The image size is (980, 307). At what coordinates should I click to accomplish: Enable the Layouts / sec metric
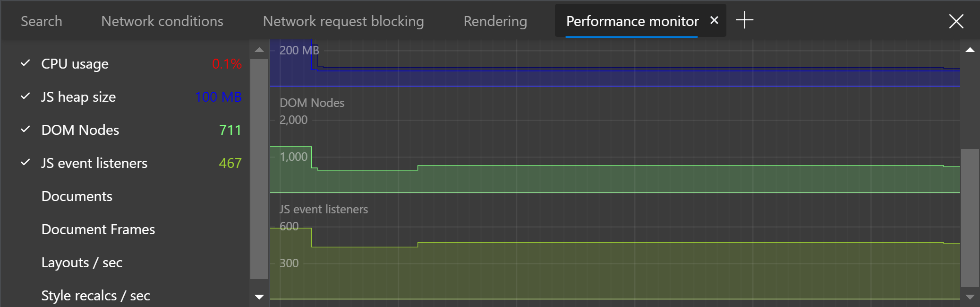[x=82, y=262]
